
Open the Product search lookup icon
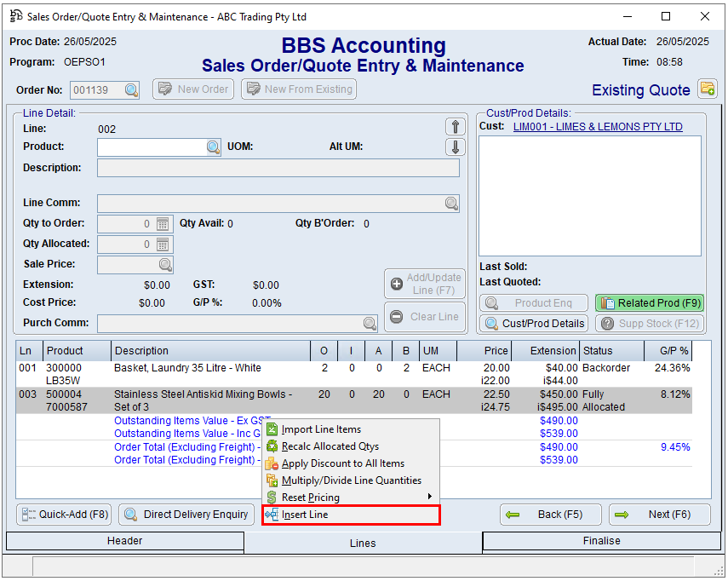pyautogui.click(x=213, y=147)
